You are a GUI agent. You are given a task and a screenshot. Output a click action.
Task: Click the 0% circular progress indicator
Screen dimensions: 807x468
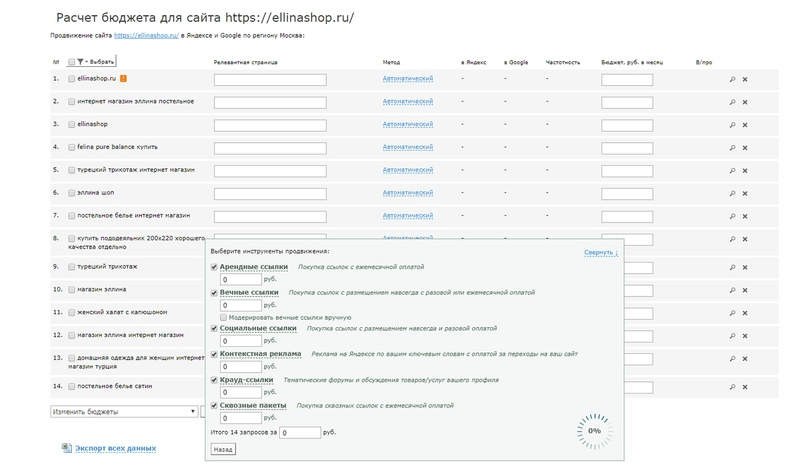594,430
